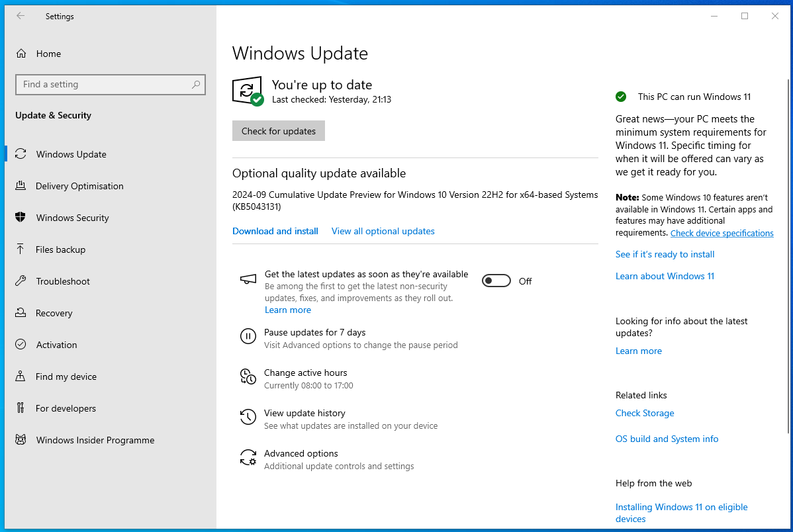Click the 'Last checked: Yesterday, 21:13' text
This screenshot has height=532, width=793.
tap(331, 100)
